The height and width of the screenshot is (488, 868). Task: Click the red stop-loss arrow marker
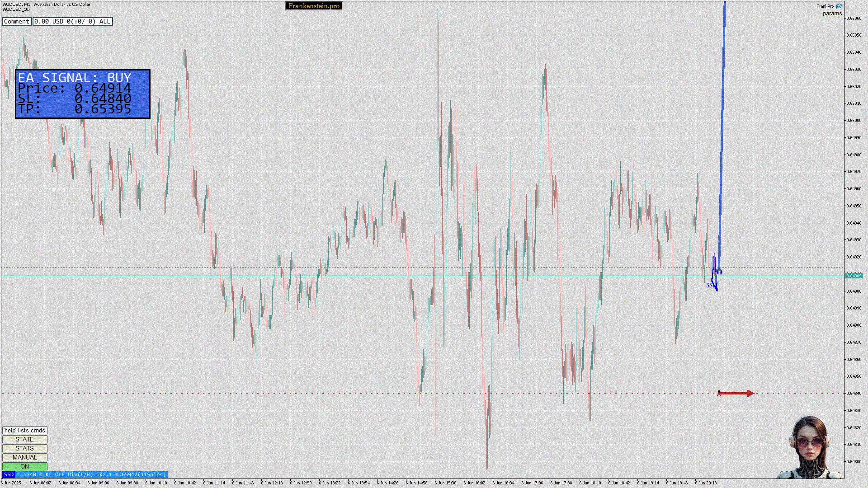[x=736, y=394]
